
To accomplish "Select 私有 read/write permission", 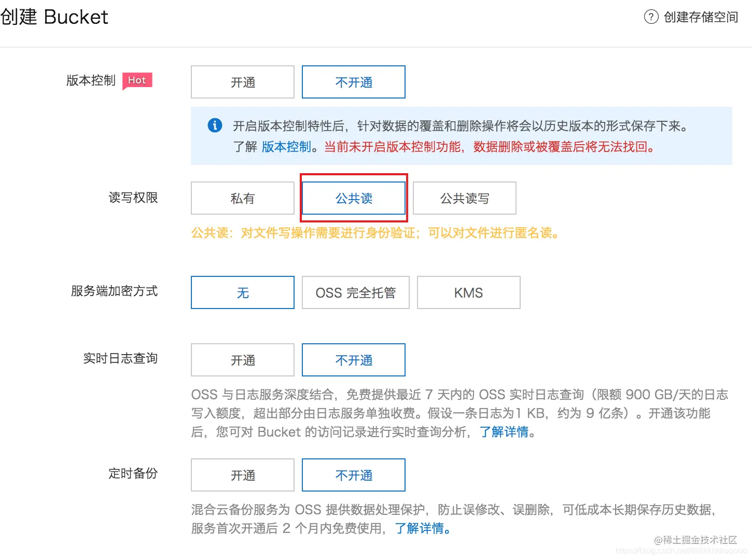I will tap(242, 198).
